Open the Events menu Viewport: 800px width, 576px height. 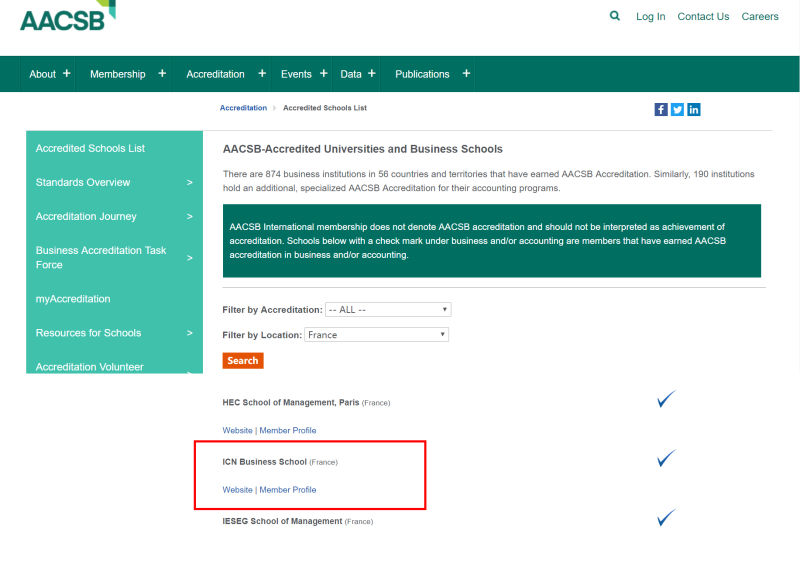[x=296, y=74]
